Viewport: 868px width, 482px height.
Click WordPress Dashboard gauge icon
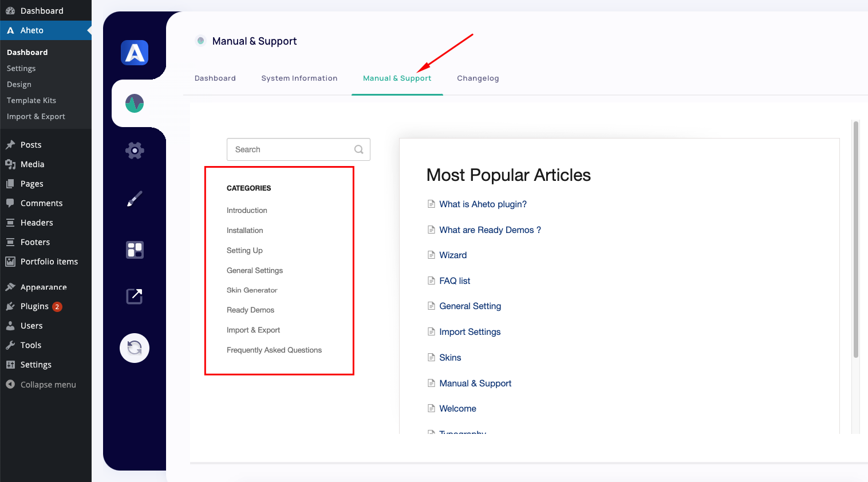10,11
